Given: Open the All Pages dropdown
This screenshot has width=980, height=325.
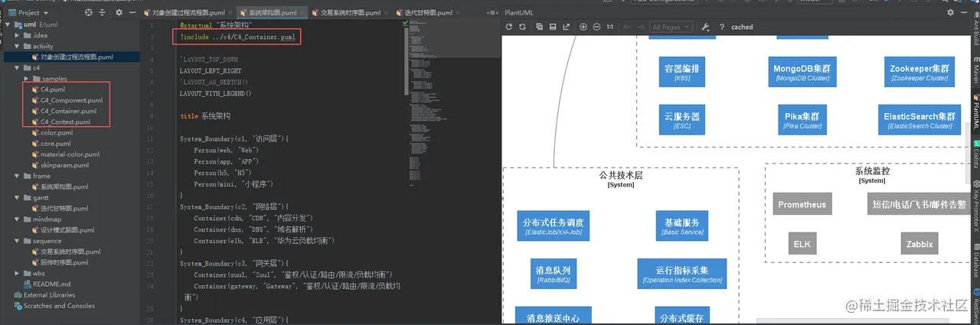Looking at the screenshot, I should (669, 27).
